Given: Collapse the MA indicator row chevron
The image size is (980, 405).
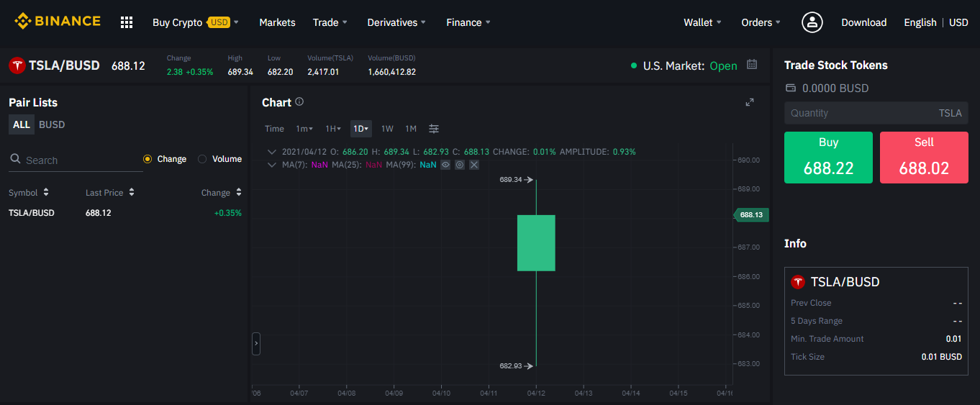Looking at the screenshot, I should [271, 165].
